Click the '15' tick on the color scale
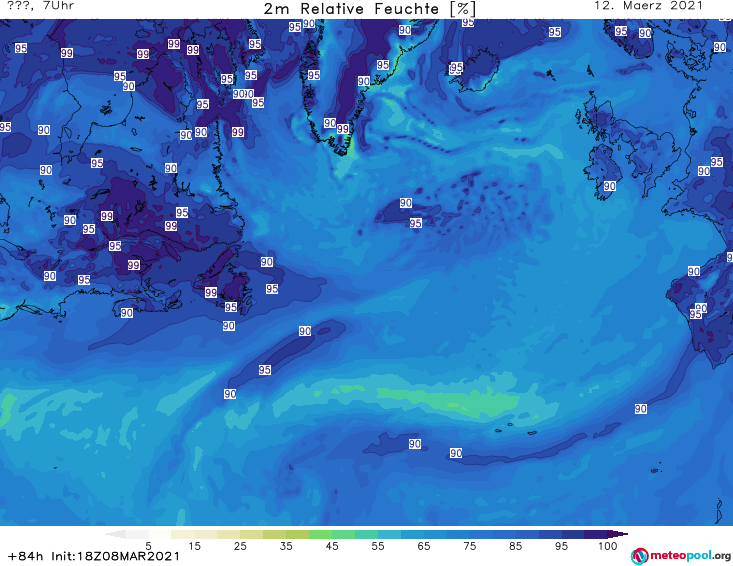The width and height of the screenshot is (733, 566). (x=194, y=546)
